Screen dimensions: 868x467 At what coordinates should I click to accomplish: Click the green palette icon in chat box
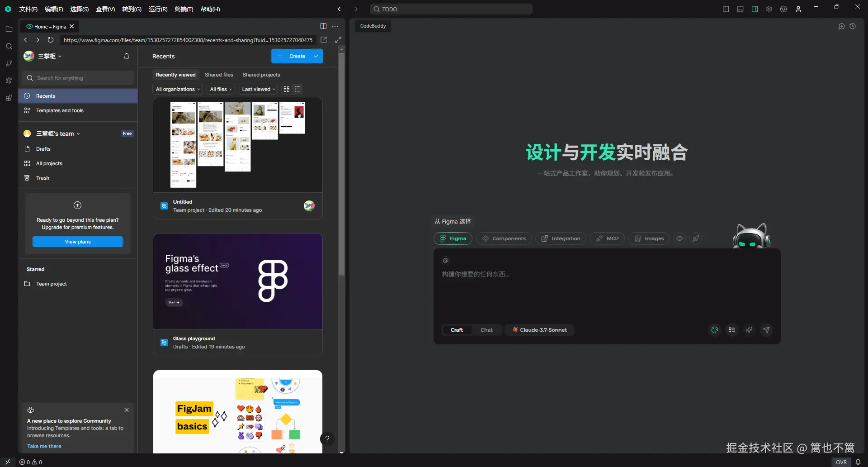(715, 330)
